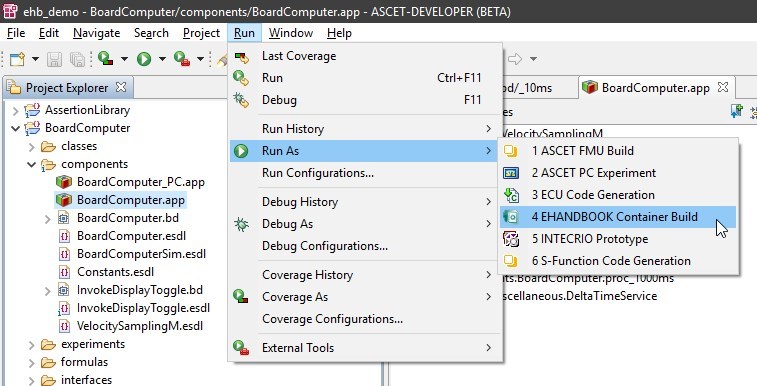
Task: Click the ECU Code Generation icon
Action: tap(511, 195)
